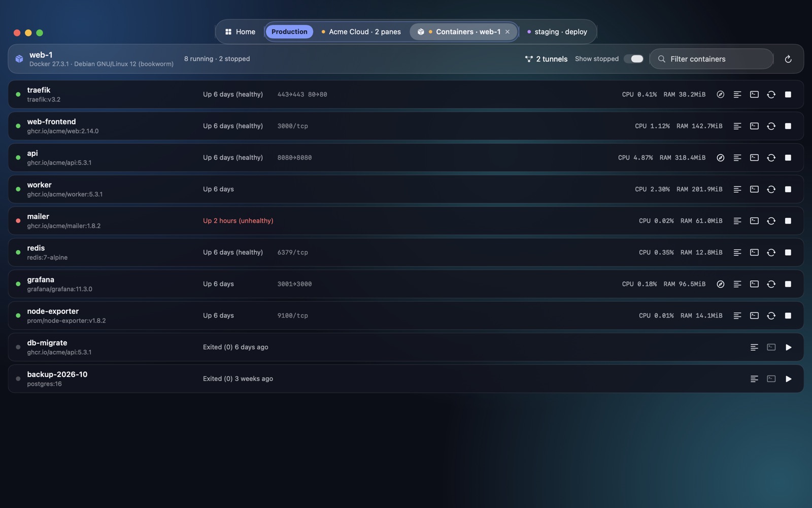Open the Acme Cloud · 2 panes tab
Viewport: 812px width, 508px height.
(361, 31)
